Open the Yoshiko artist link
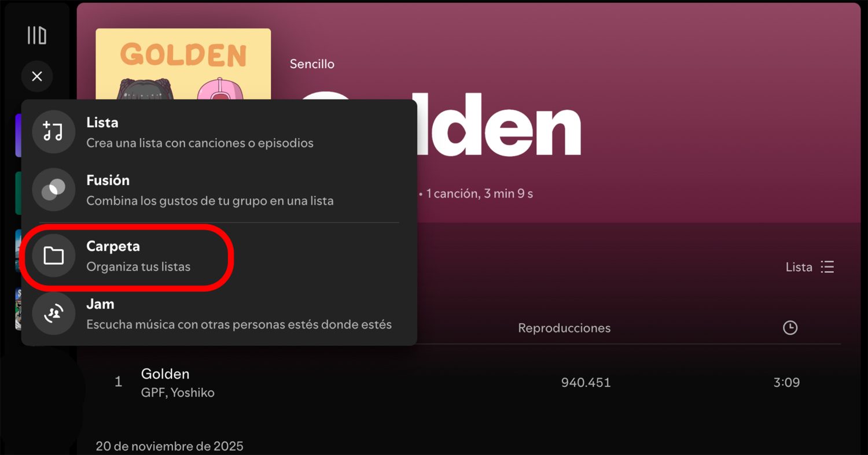868x455 pixels. point(193,393)
